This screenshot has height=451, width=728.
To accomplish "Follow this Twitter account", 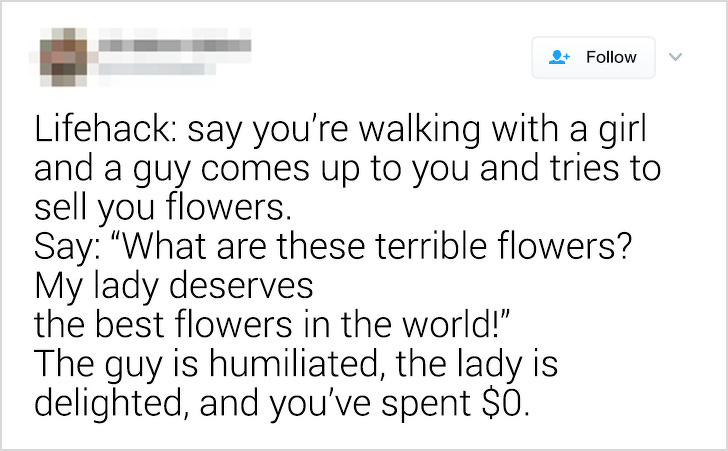I will click(x=593, y=58).
